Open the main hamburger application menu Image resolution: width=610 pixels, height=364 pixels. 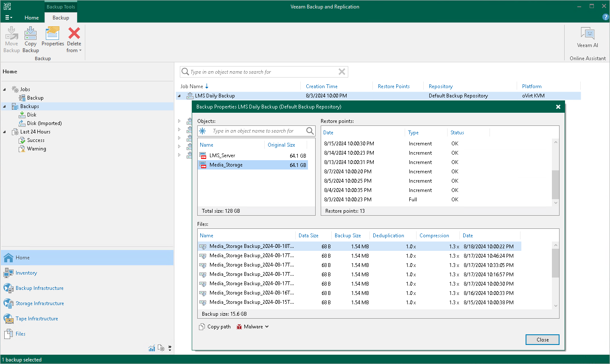pyautogui.click(x=8, y=18)
